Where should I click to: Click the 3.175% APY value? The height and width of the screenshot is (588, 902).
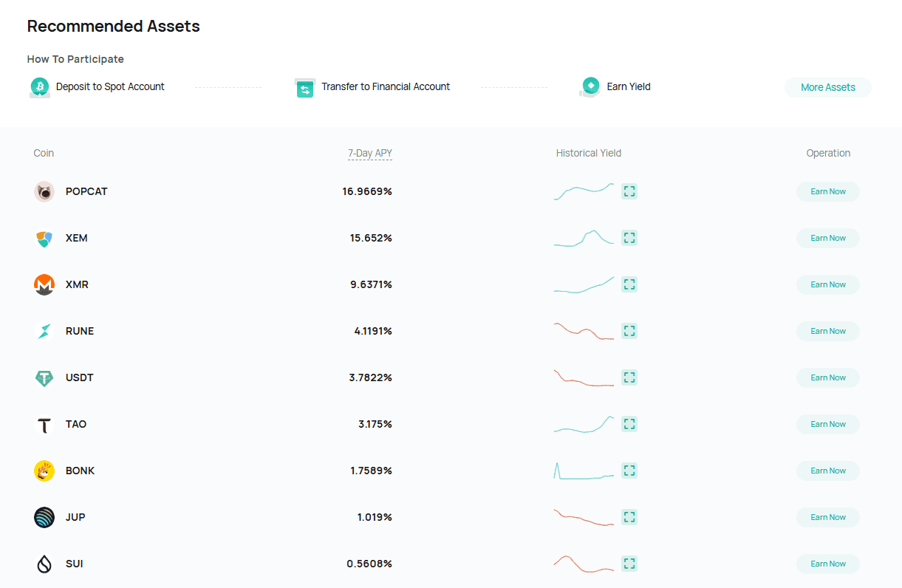pyautogui.click(x=375, y=424)
